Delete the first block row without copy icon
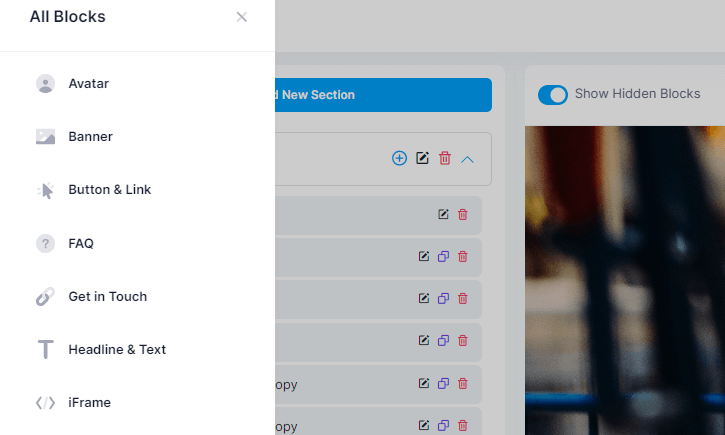725x435 pixels. click(x=463, y=214)
